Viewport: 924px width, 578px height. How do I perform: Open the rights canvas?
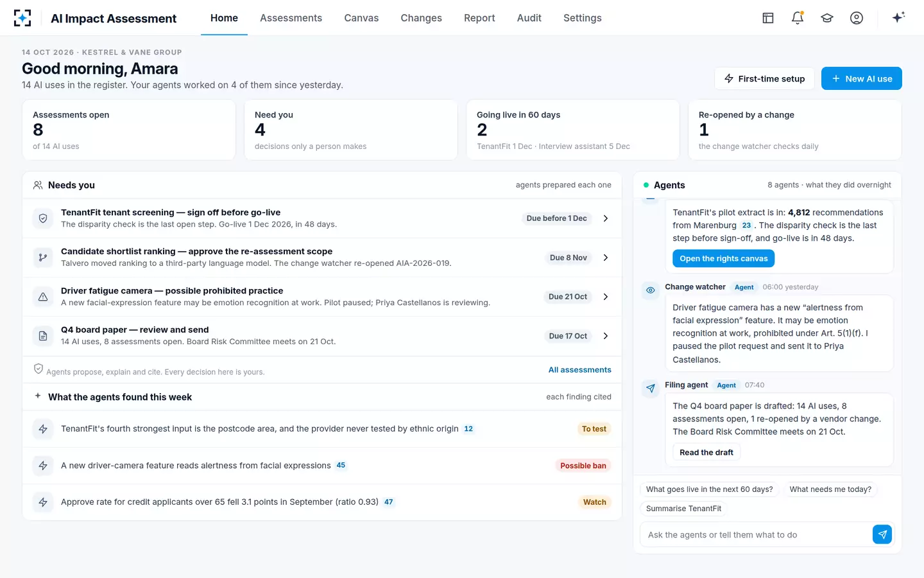click(724, 258)
